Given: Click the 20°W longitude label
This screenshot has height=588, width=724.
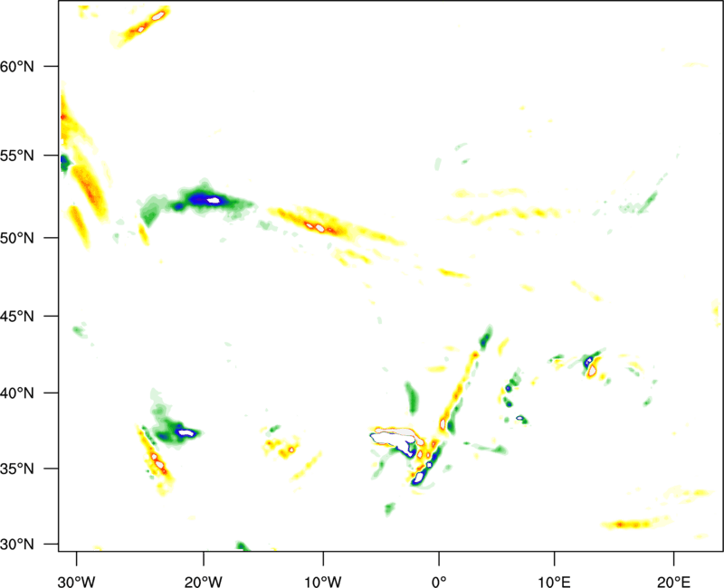Looking at the screenshot, I should pyautogui.click(x=203, y=582).
